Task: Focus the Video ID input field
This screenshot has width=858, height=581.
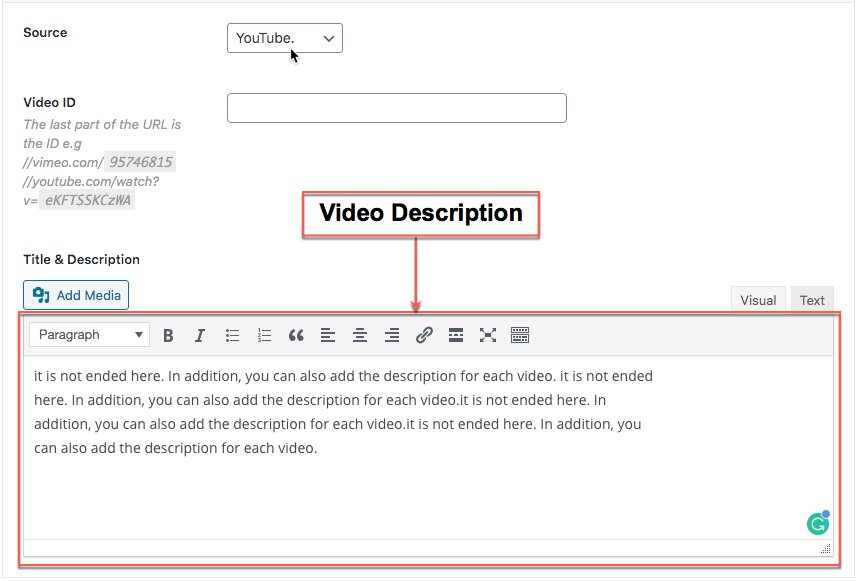Action: pyautogui.click(x=397, y=108)
